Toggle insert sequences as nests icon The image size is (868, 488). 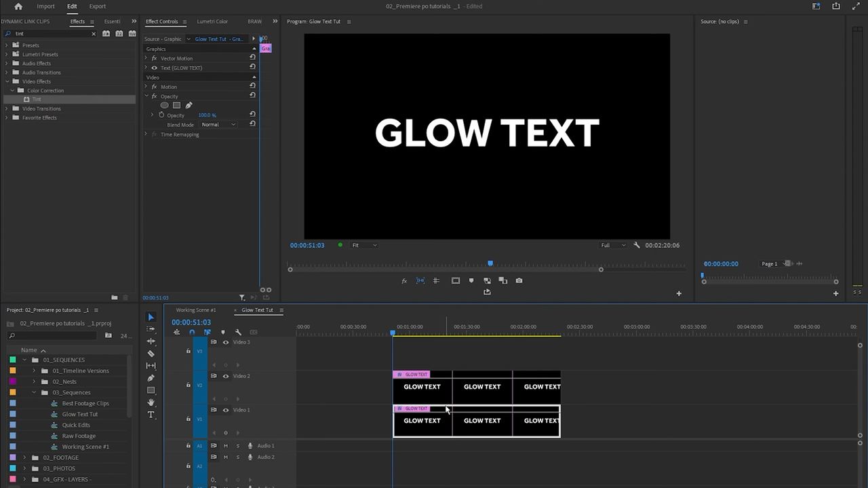click(177, 332)
